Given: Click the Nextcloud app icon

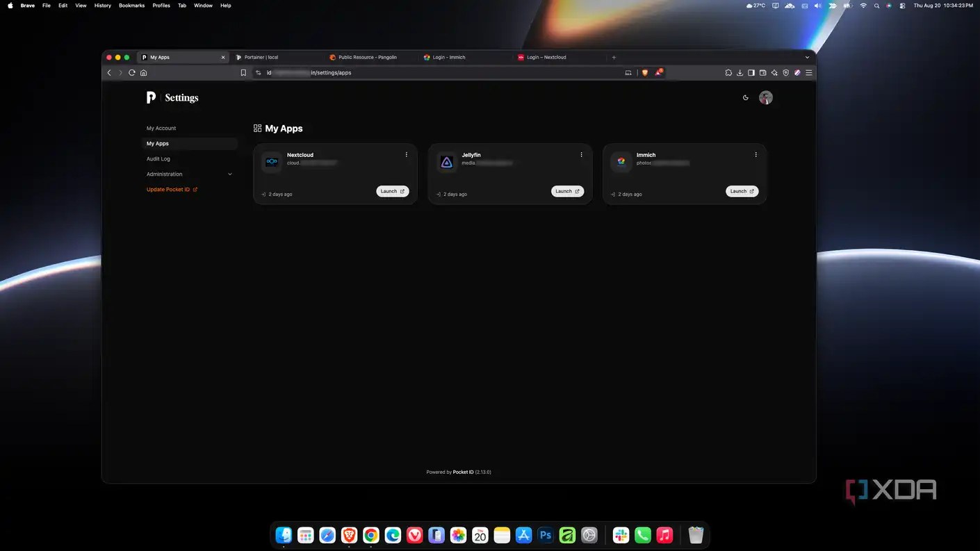Looking at the screenshot, I should [272, 162].
